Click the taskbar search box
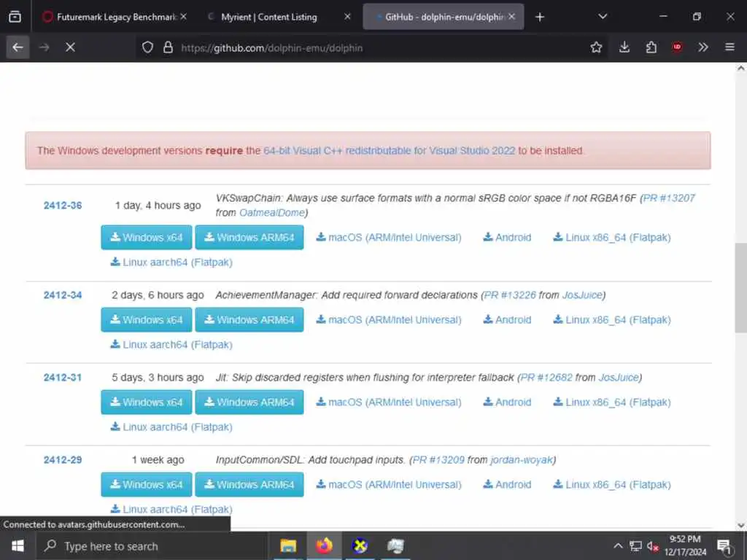Image resolution: width=747 pixels, height=560 pixels. pos(152,545)
